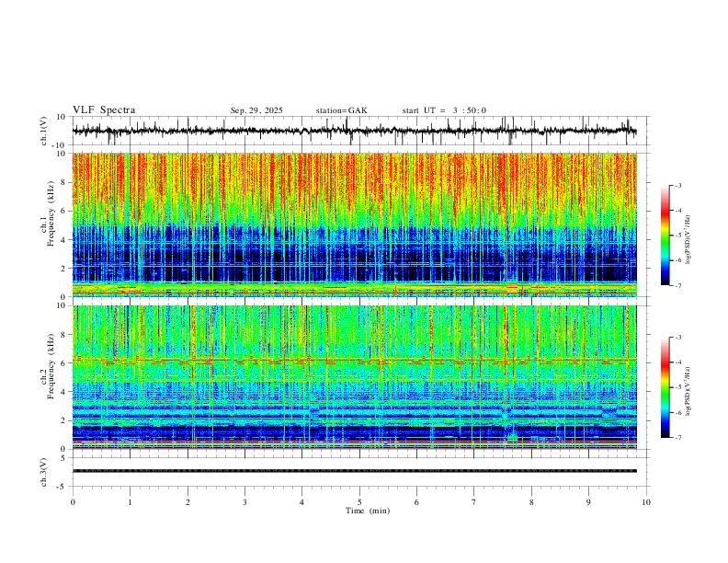This screenshot has width=728, height=563.
Task: Click the 'VLF Spectra' title text
Action: pos(104,110)
